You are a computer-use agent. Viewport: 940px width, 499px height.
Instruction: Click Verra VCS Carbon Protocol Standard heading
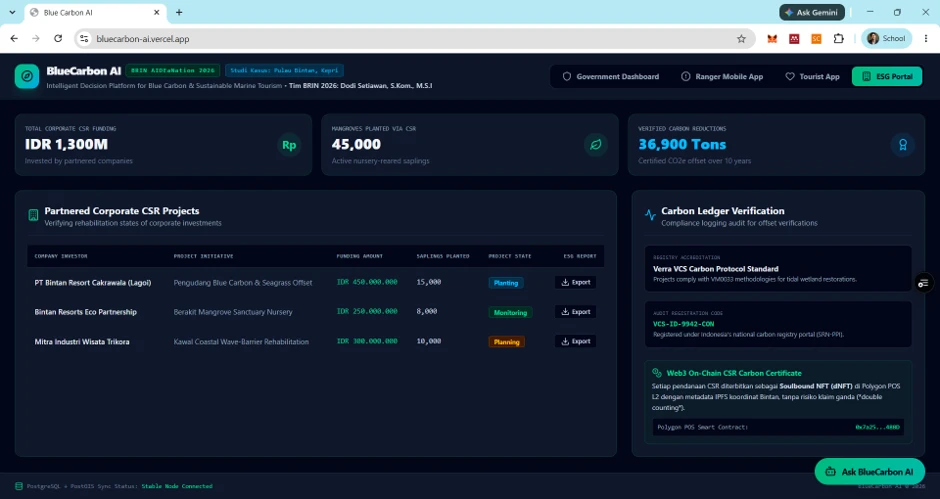(x=716, y=269)
